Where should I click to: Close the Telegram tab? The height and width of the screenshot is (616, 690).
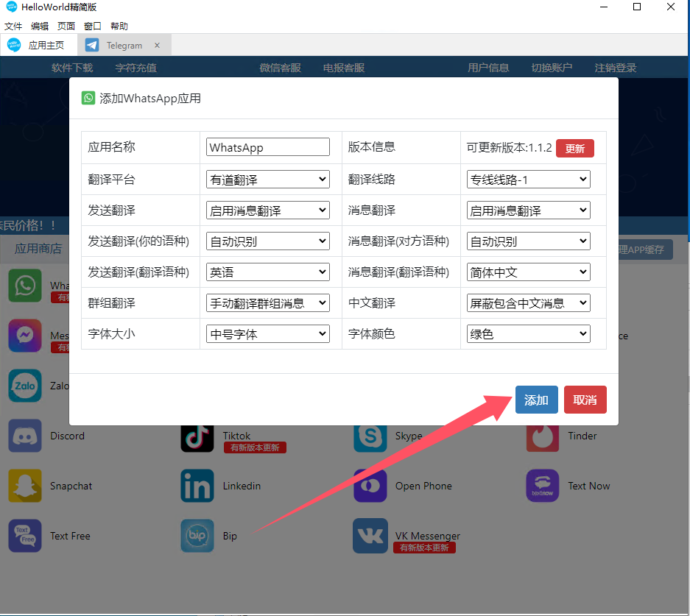tap(157, 46)
